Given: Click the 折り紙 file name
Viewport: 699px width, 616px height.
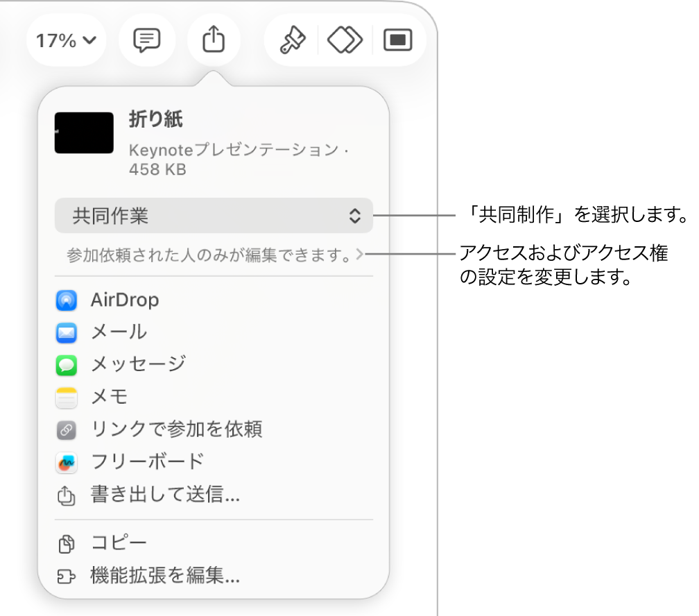Looking at the screenshot, I should click(x=155, y=119).
